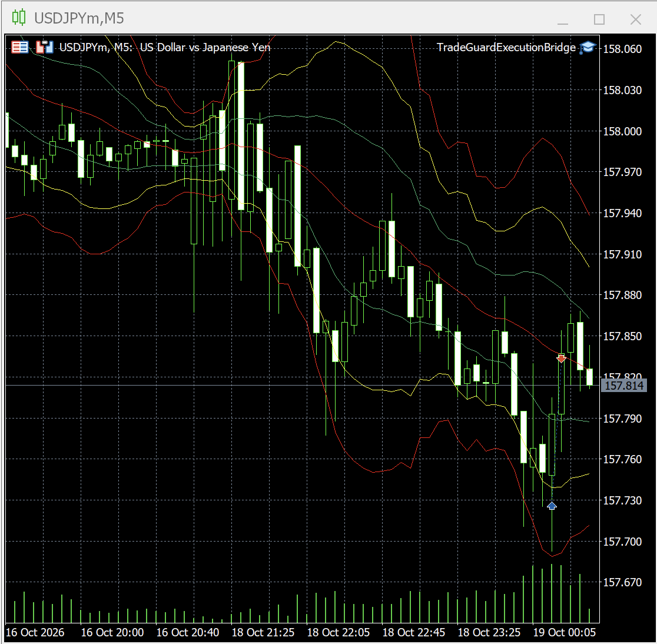Close the USDJPYm,M5 chart window
Viewport: 657px width, 644px height.
636,19
